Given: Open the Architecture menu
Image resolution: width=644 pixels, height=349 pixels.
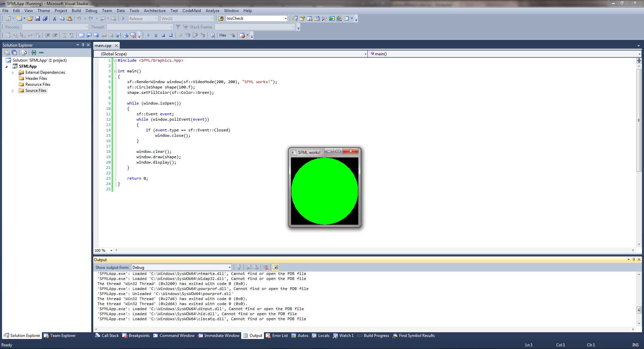Looking at the screenshot, I should click(155, 11).
